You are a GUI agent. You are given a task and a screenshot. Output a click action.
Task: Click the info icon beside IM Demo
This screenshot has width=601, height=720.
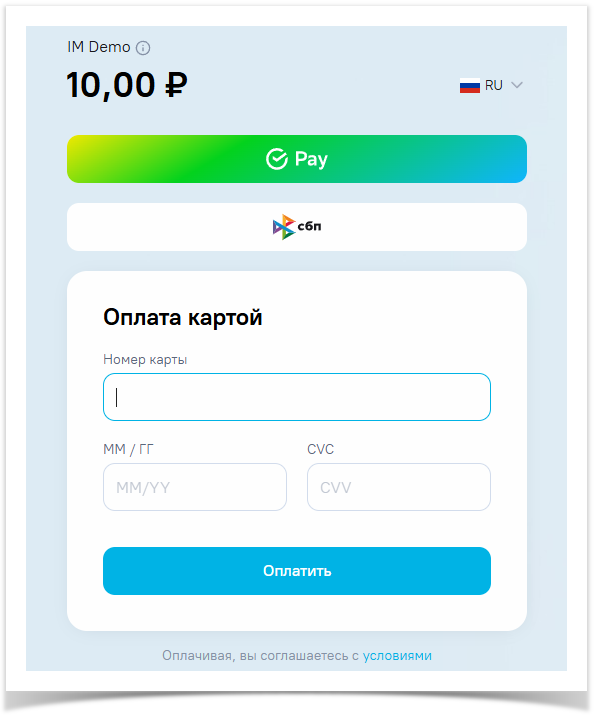point(143,48)
